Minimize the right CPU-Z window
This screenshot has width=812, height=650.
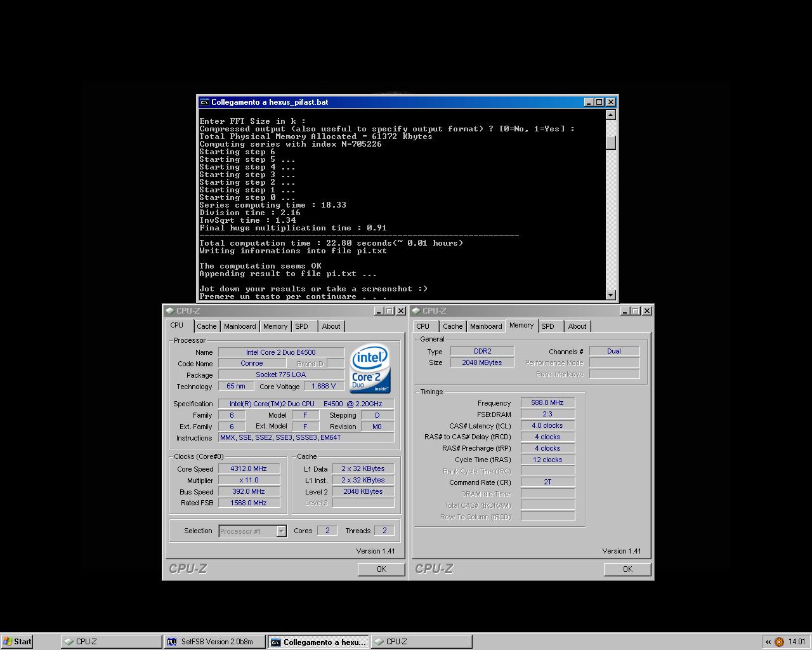tap(625, 311)
